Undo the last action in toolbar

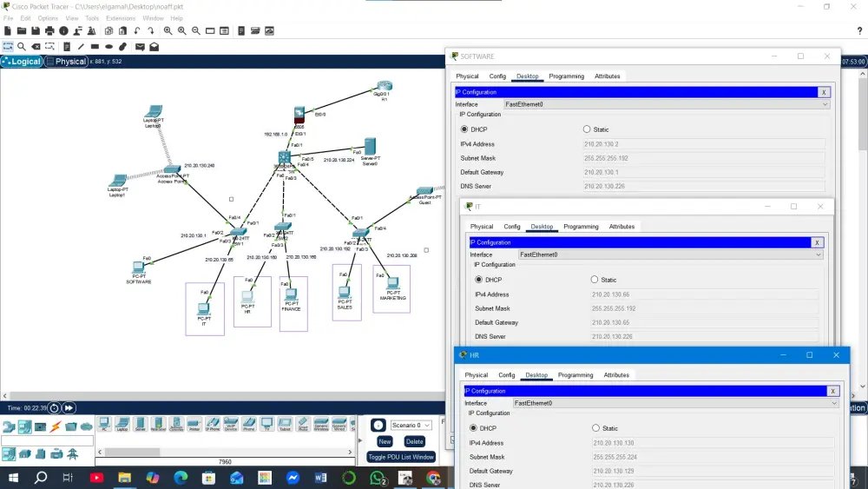[x=137, y=31]
